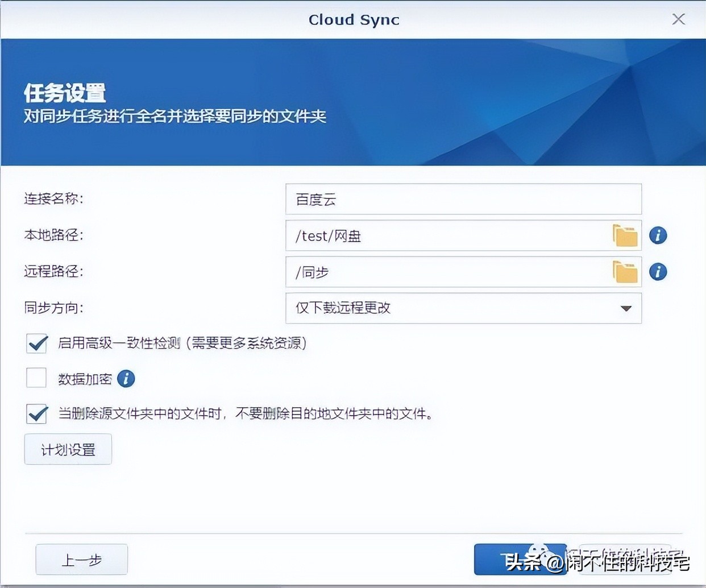Click the info icon beside the remote path
This screenshot has width=706, height=588.
click(x=658, y=272)
